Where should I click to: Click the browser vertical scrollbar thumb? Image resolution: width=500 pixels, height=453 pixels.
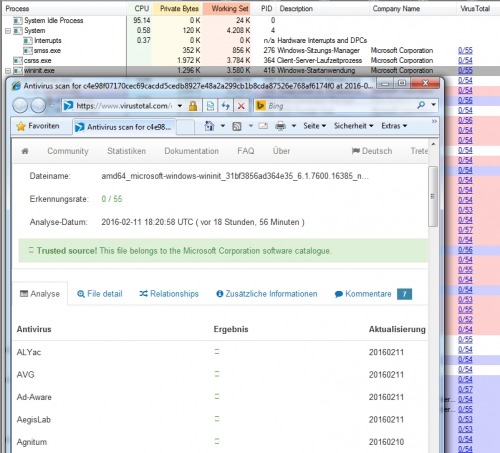pyautogui.click(x=433, y=196)
